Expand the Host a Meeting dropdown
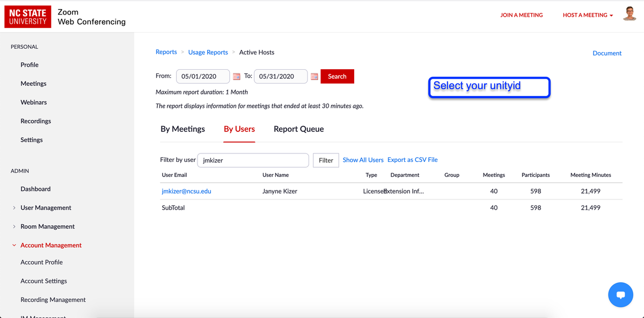 pos(588,15)
